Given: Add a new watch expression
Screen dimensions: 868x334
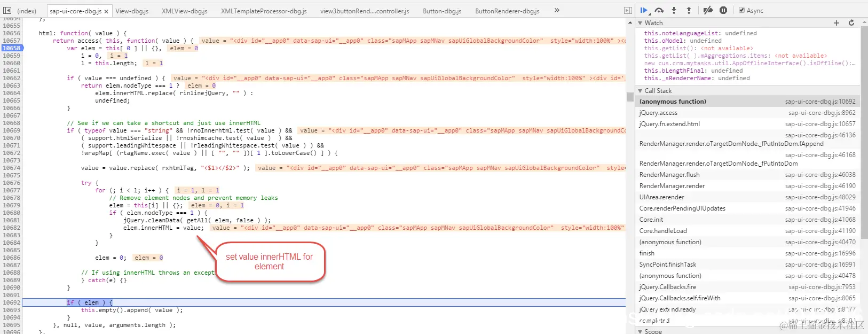Looking at the screenshot, I should pyautogui.click(x=837, y=23).
